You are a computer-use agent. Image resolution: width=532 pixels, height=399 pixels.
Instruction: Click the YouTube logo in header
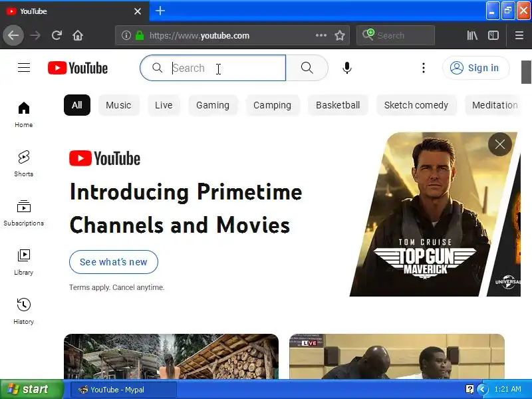[x=78, y=68]
